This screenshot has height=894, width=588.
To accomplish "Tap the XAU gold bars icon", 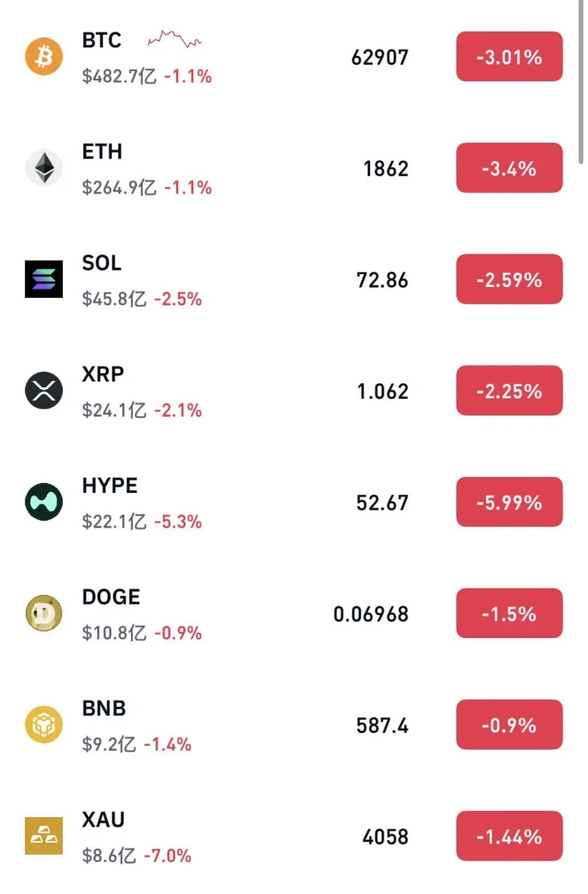I will [x=44, y=836].
